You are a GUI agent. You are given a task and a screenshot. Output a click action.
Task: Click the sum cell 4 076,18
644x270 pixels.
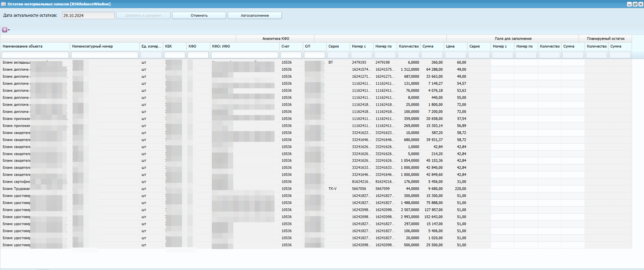coord(435,90)
